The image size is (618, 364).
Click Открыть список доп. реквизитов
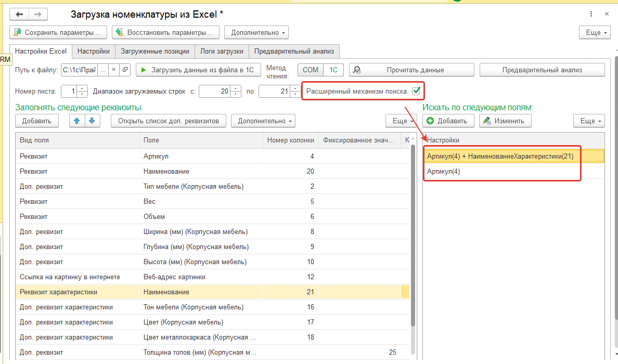pyautogui.click(x=169, y=121)
